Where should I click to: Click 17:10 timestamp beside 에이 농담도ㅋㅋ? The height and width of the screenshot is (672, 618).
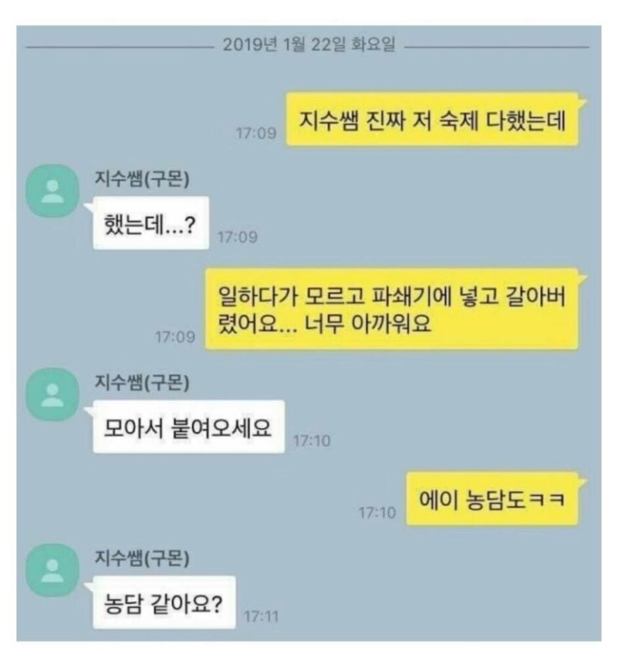tap(377, 513)
